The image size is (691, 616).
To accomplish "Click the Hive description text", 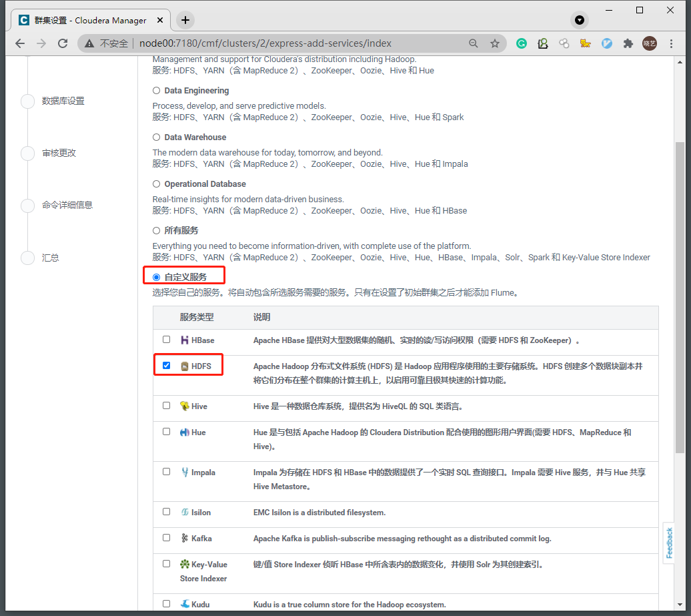I will (358, 406).
